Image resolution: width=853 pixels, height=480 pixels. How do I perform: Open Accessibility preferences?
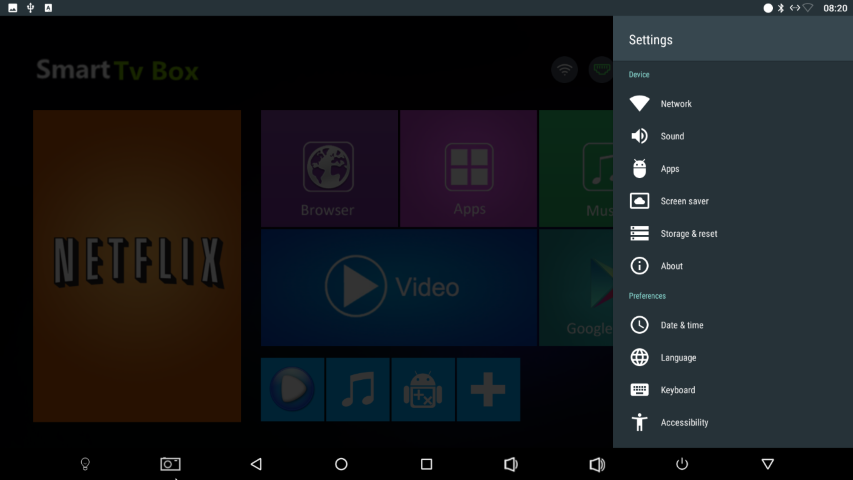pyautogui.click(x=733, y=422)
